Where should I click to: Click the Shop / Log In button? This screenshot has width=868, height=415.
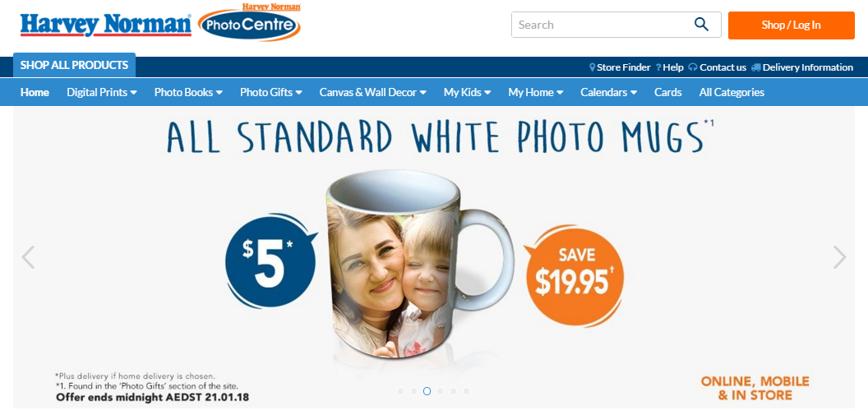tap(791, 25)
